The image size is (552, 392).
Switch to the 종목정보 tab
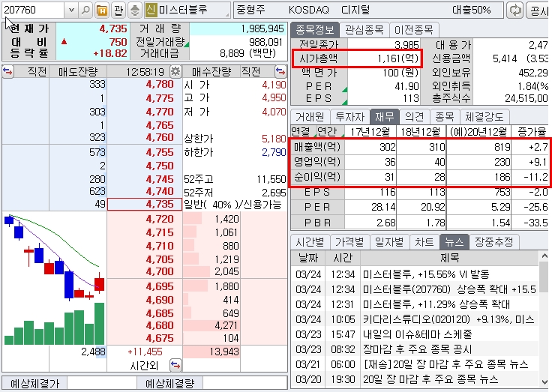pyautogui.click(x=315, y=30)
